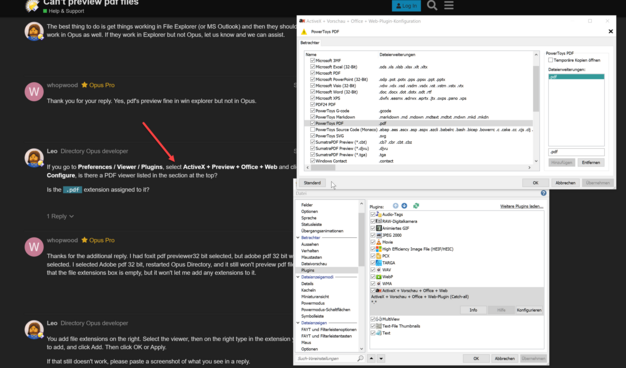Click the Entfernen button
This screenshot has width=626, height=368.
pos(591,162)
